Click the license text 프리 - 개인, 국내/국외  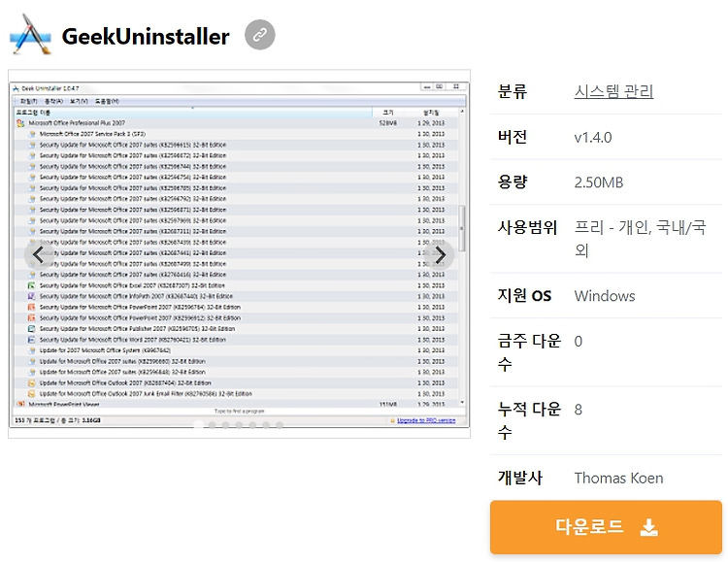pyautogui.click(x=641, y=239)
